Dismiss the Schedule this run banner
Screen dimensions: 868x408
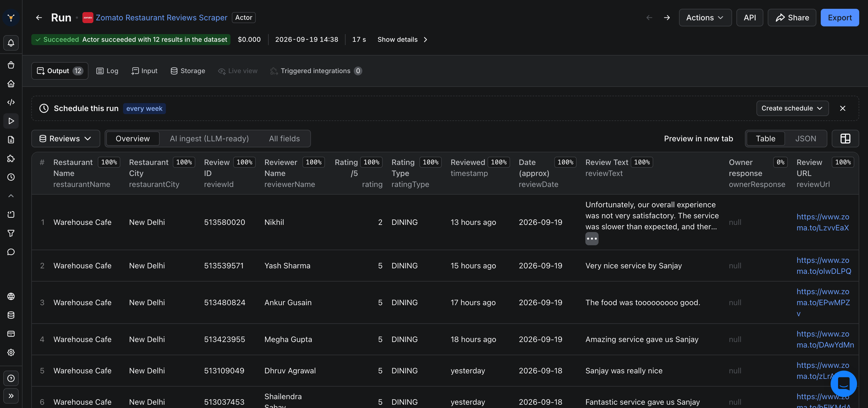coord(843,108)
